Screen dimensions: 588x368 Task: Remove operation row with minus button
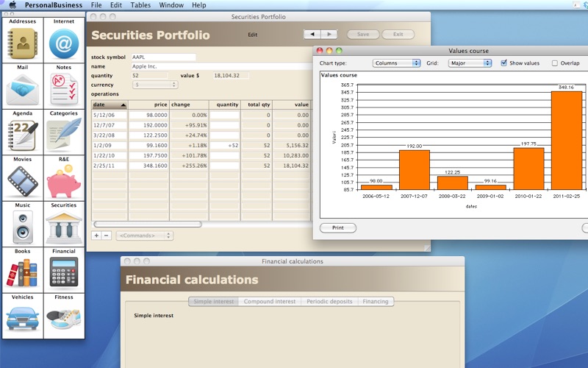(x=106, y=236)
